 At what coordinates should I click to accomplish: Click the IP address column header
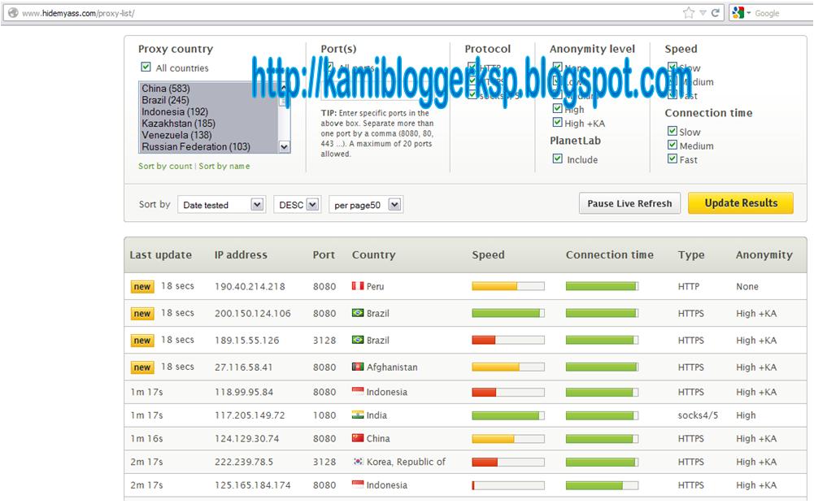coord(241,255)
